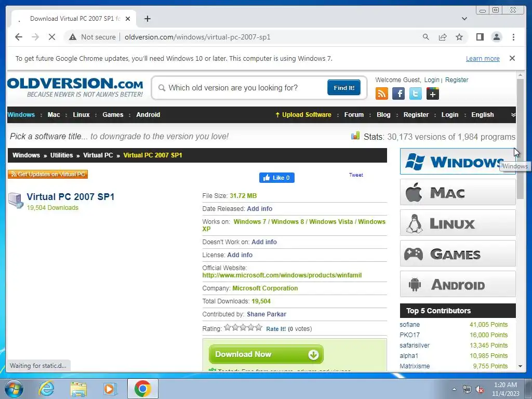Select Windows in the black nav bar
532x399 pixels.
coord(21,115)
